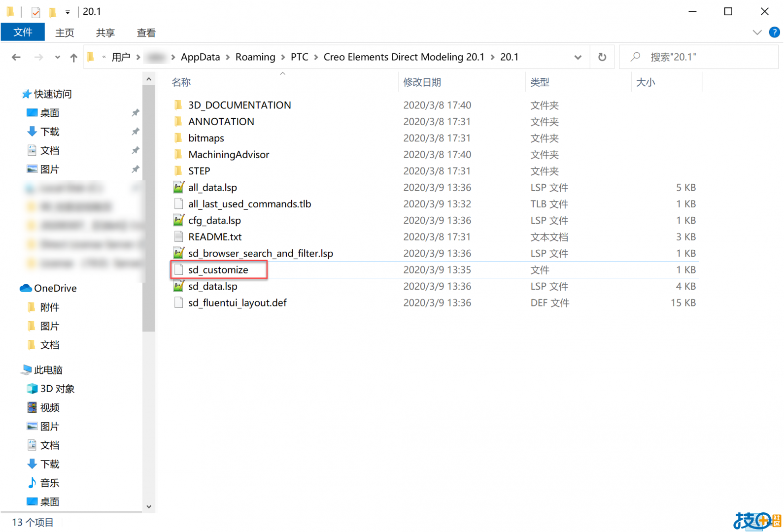
Task: Open the quick access toolbar customize dropdown
Action: point(68,12)
